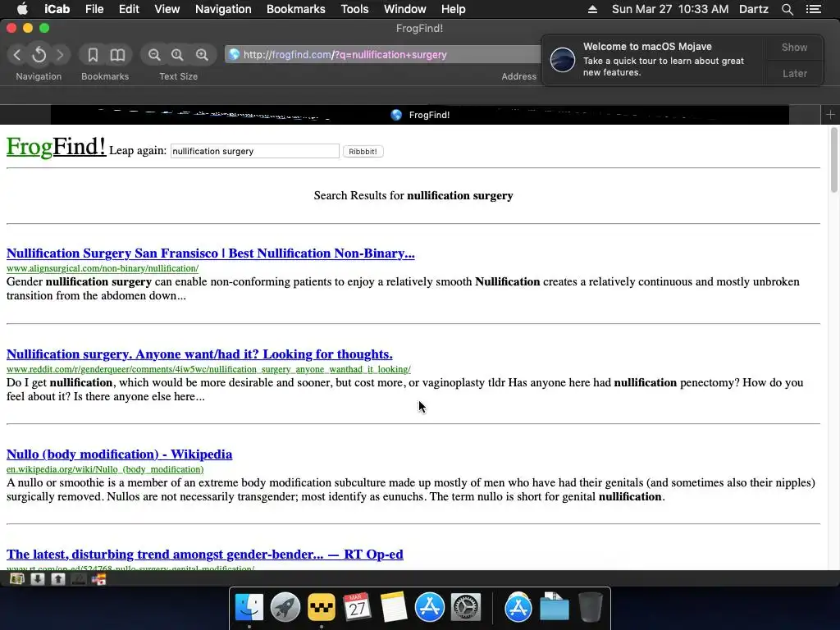Viewport: 840px width, 630px height.
Task: Go back with the left arrow button
Action: pyautogui.click(x=17, y=55)
